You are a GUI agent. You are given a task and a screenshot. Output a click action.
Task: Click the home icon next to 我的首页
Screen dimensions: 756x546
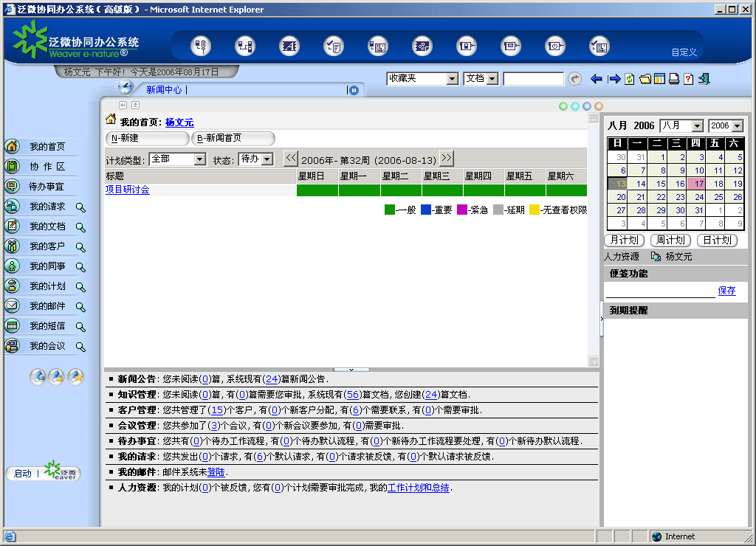coord(111,120)
